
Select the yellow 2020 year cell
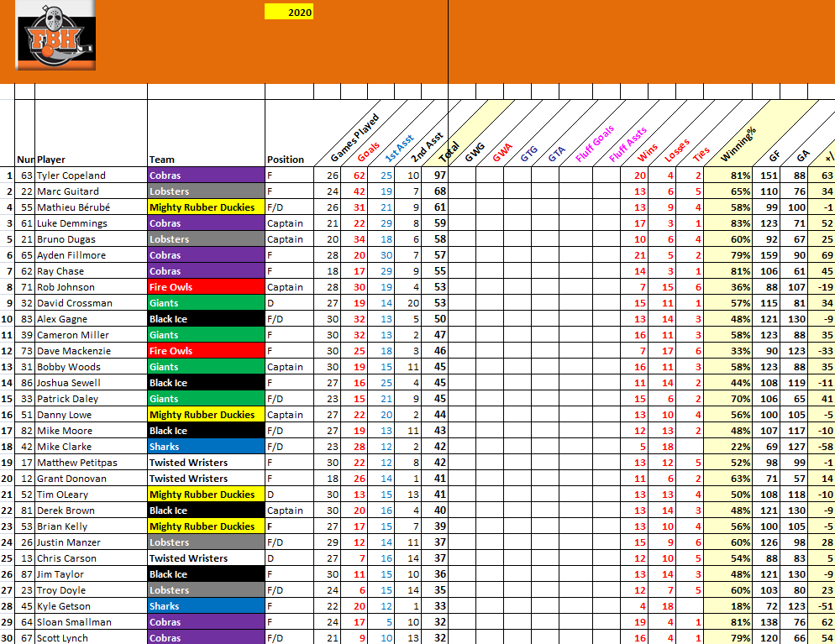[x=289, y=13]
